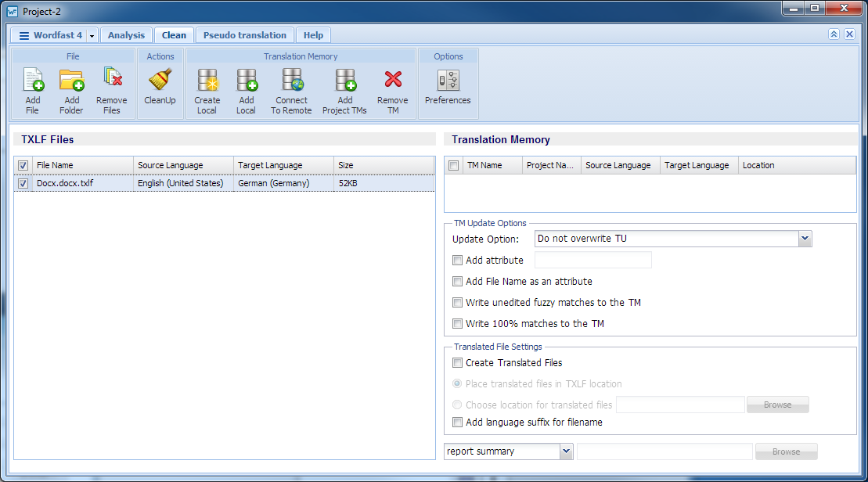Click the German (Germany) cell

273,183
